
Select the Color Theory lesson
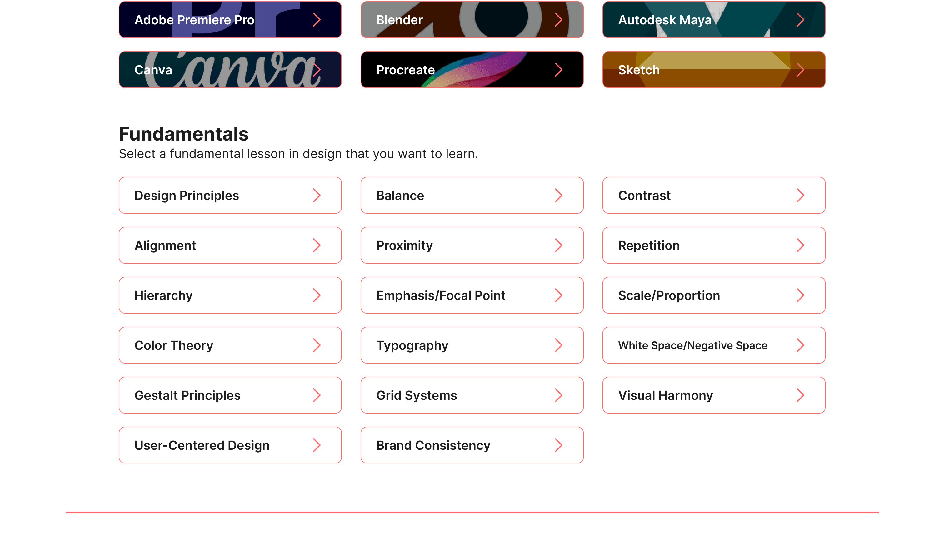point(230,345)
